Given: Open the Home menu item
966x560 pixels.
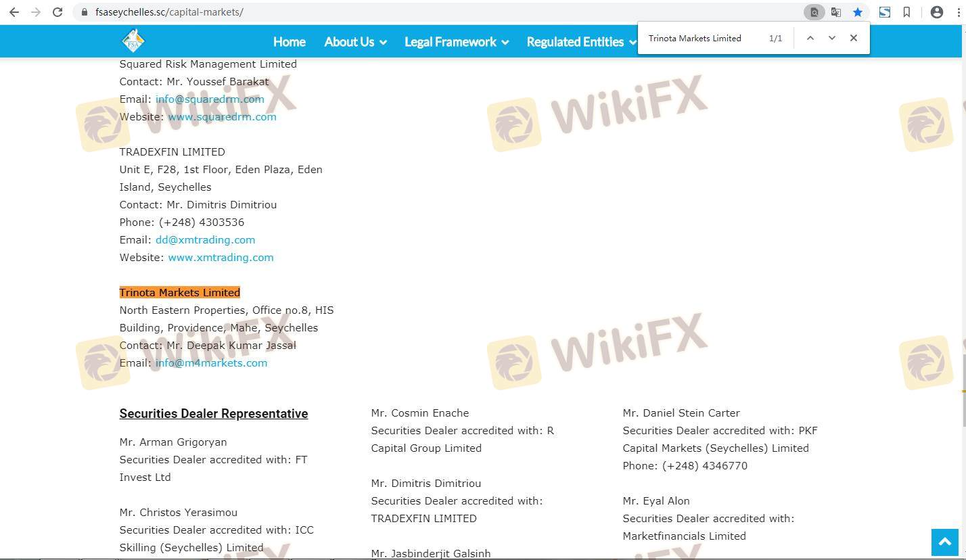Looking at the screenshot, I should [289, 42].
